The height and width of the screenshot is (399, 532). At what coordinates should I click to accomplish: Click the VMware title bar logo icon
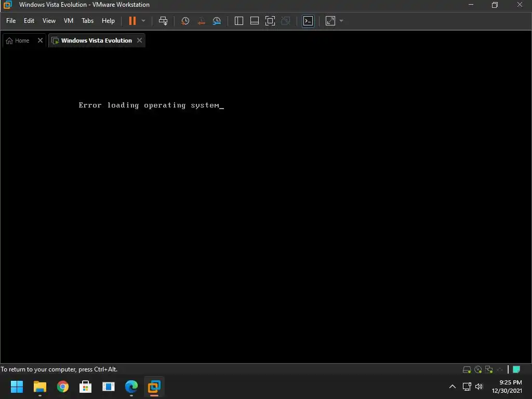[7, 5]
